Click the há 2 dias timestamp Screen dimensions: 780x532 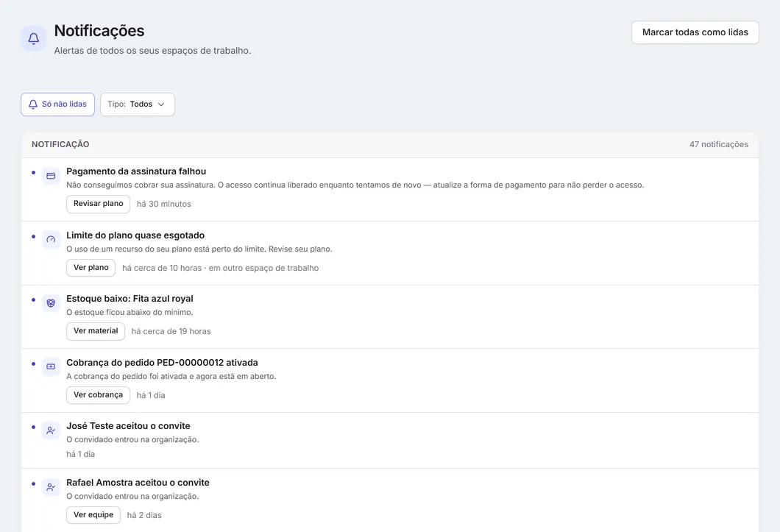coord(144,516)
